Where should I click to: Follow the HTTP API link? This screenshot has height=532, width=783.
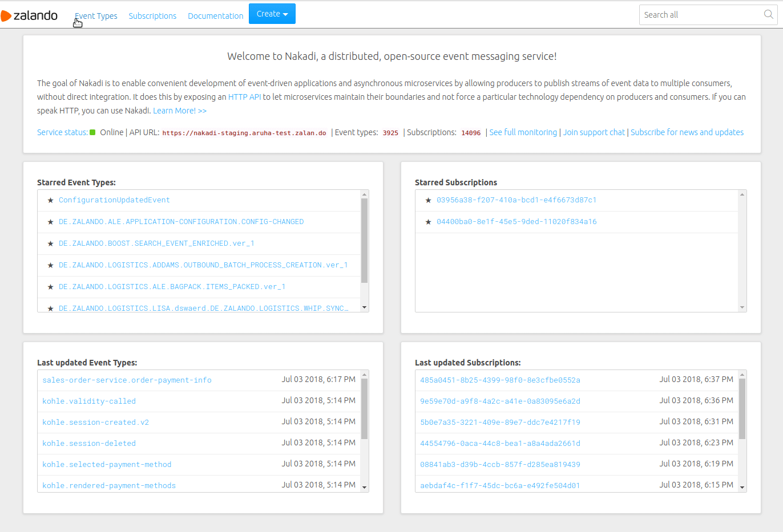(x=245, y=97)
